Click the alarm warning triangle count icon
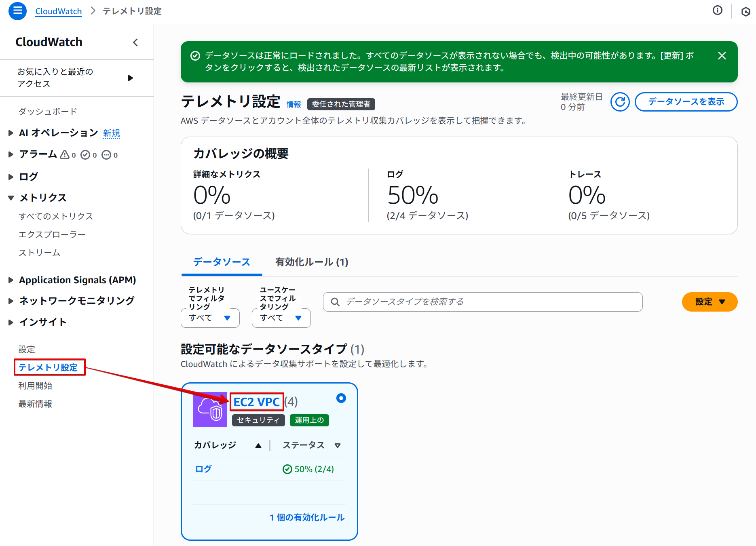 pyautogui.click(x=65, y=155)
